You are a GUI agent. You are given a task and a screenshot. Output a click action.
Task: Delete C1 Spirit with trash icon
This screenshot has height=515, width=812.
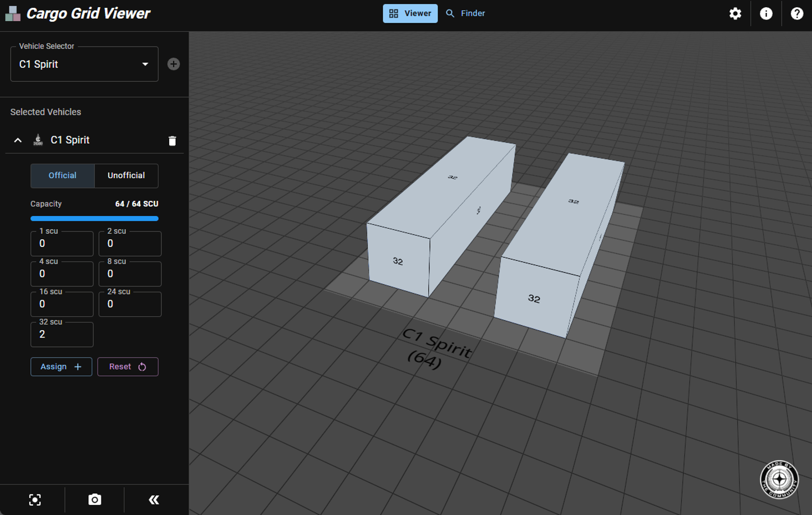(x=172, y=141)
